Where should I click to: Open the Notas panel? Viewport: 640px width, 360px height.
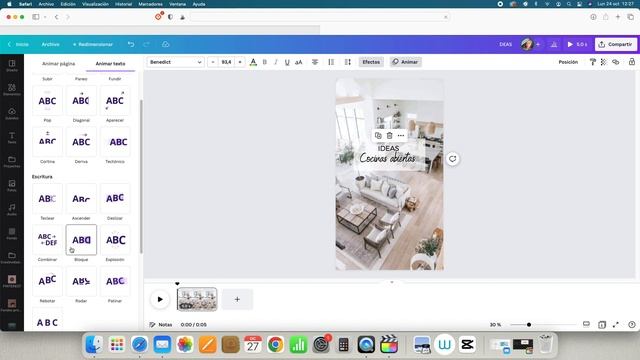161,324
